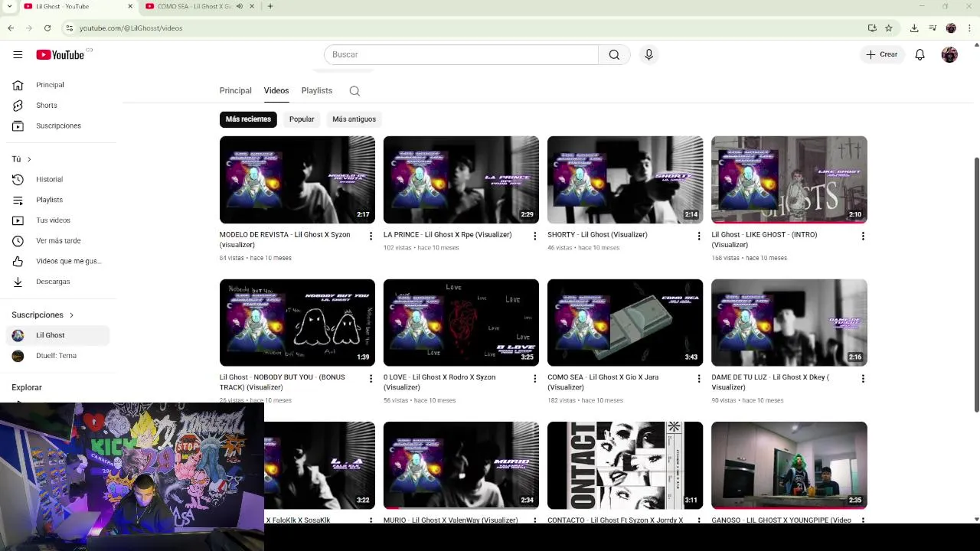This screenshot has height=551, width=980.
Task: Open the COMO SEA video title
Action: [x=603, y=382]
